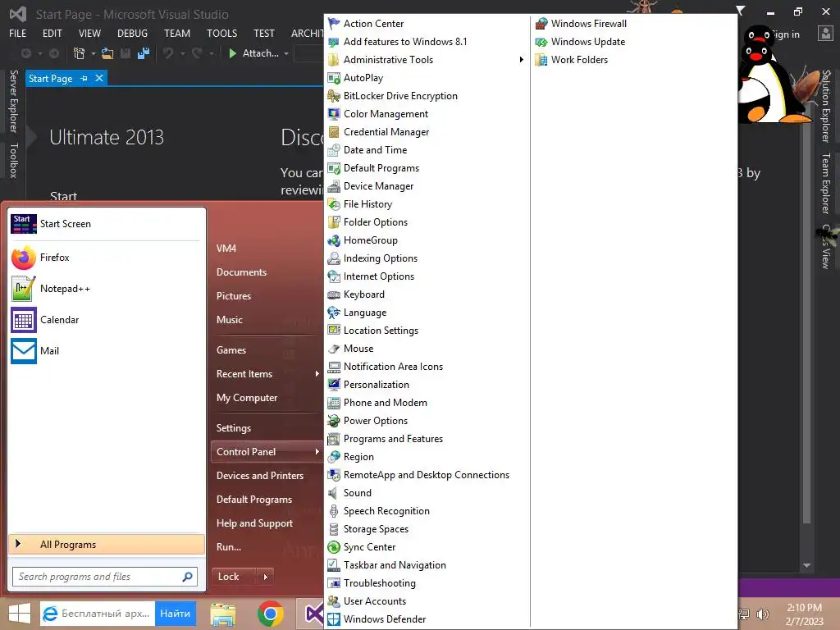Open the Action Center flag icon
Image resolution: width=840 pixels, height=630 pixels.
[x=334, y=24]
